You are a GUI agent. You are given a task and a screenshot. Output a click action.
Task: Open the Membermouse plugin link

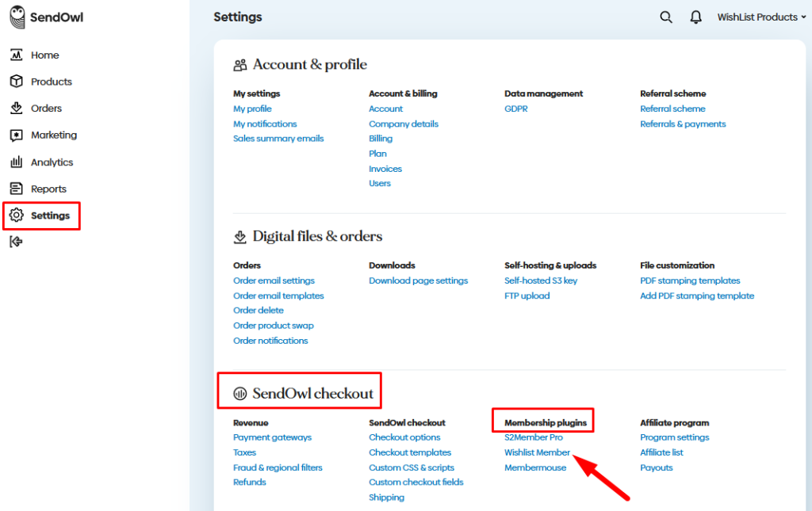[535, 467]
